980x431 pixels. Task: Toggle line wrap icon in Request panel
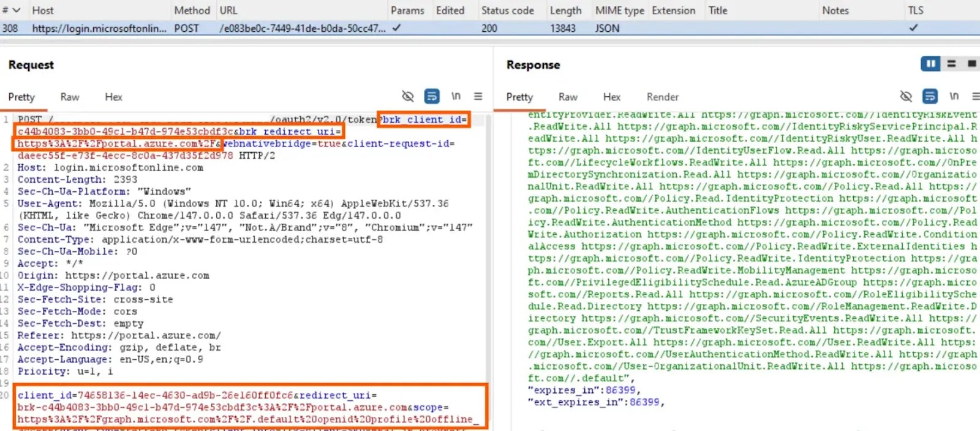[x=432, y=96]
